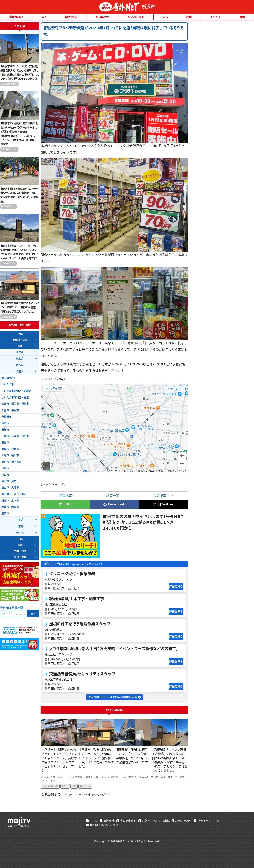Screen dimensions: 254x868
Task: Focus the article keyword search field
Action: click(14, 614)
